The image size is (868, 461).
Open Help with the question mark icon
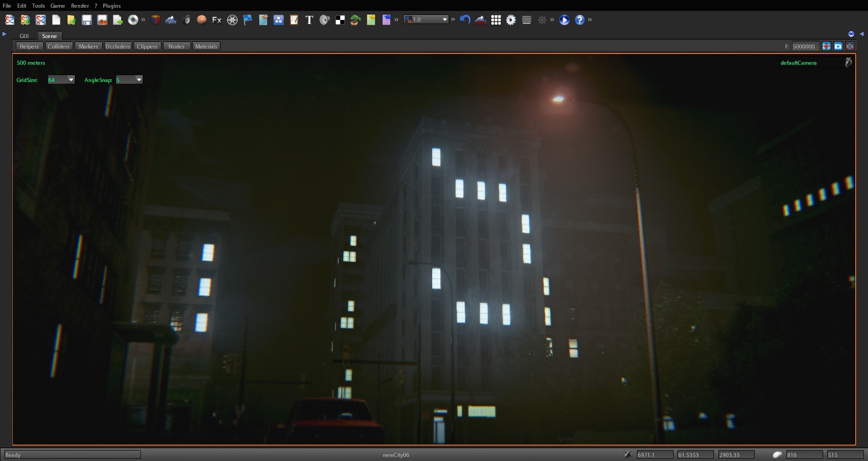(580, 20)
